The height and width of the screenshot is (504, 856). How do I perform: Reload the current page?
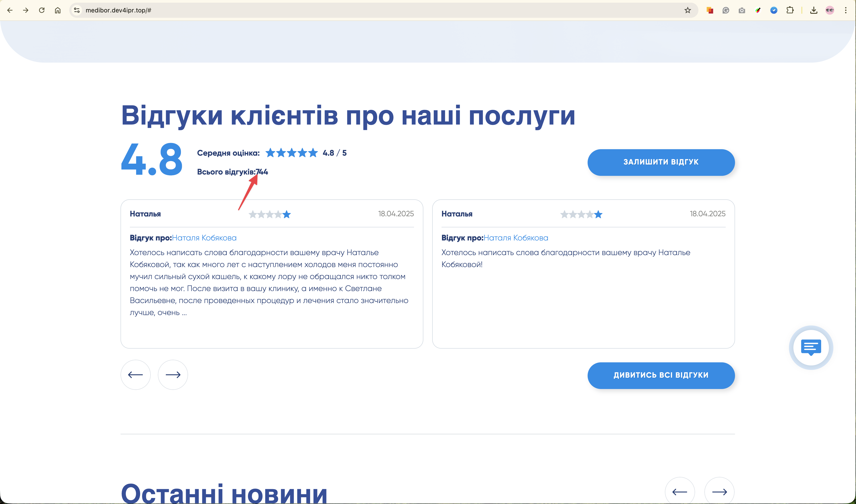[x=42, y=10]
